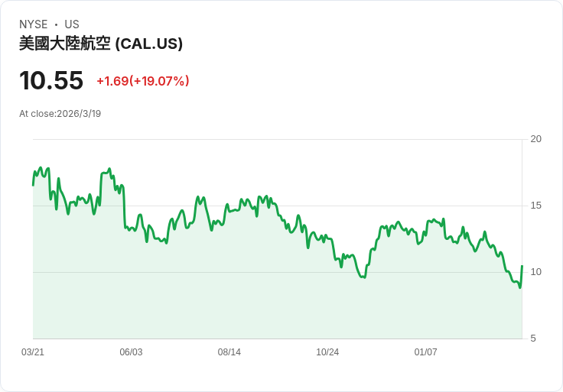This screenshot has width=563, height=392.
Task: Click the 15 label on the price axis
Action: (x=536, y=206)
